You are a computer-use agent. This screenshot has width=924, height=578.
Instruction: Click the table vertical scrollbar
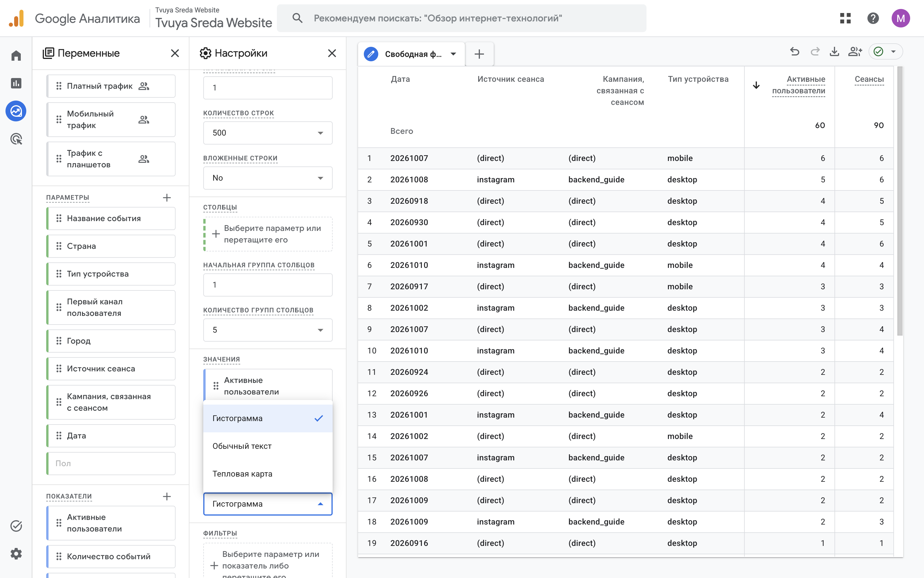[x=900, y=201]
